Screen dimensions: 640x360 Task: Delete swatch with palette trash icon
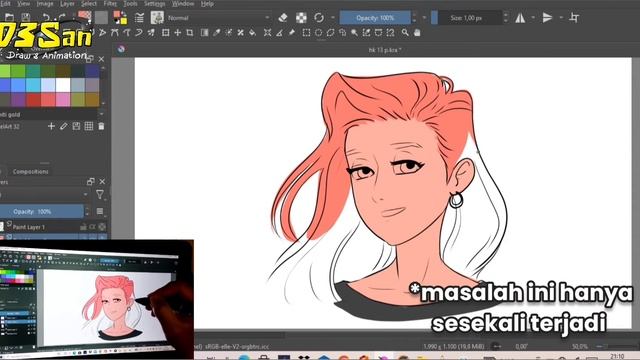click(101, 127)
